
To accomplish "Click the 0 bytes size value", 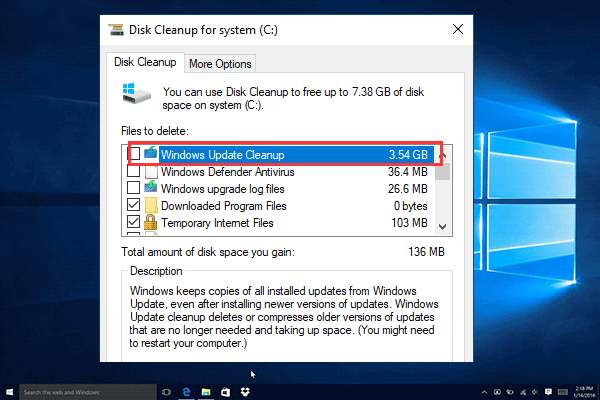I will 411,206.
